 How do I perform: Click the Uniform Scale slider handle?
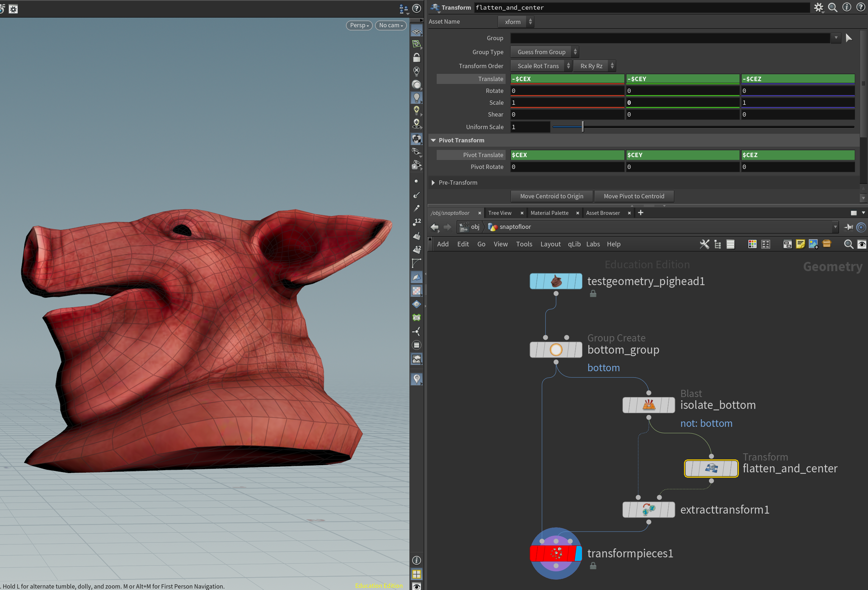click(583, 127)
